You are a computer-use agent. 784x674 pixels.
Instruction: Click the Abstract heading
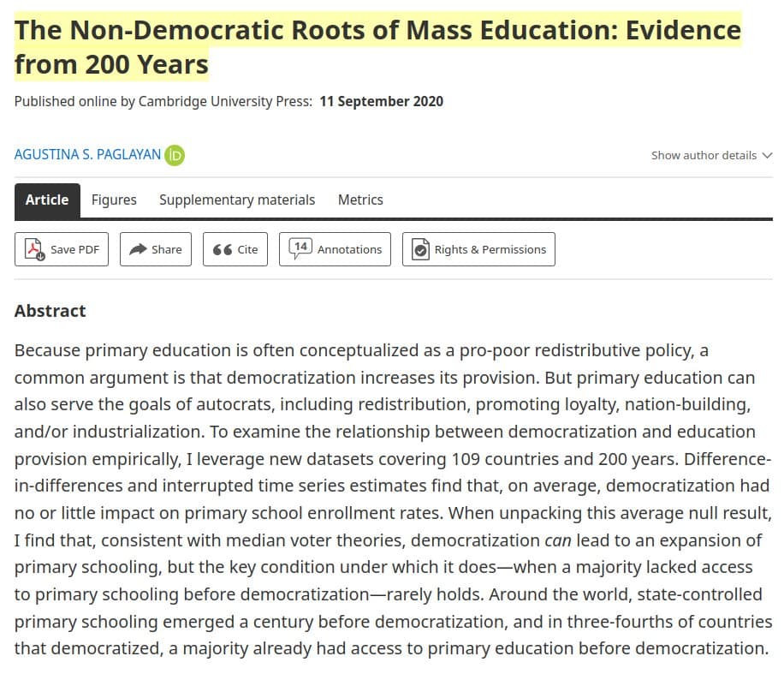click(50, 311)
